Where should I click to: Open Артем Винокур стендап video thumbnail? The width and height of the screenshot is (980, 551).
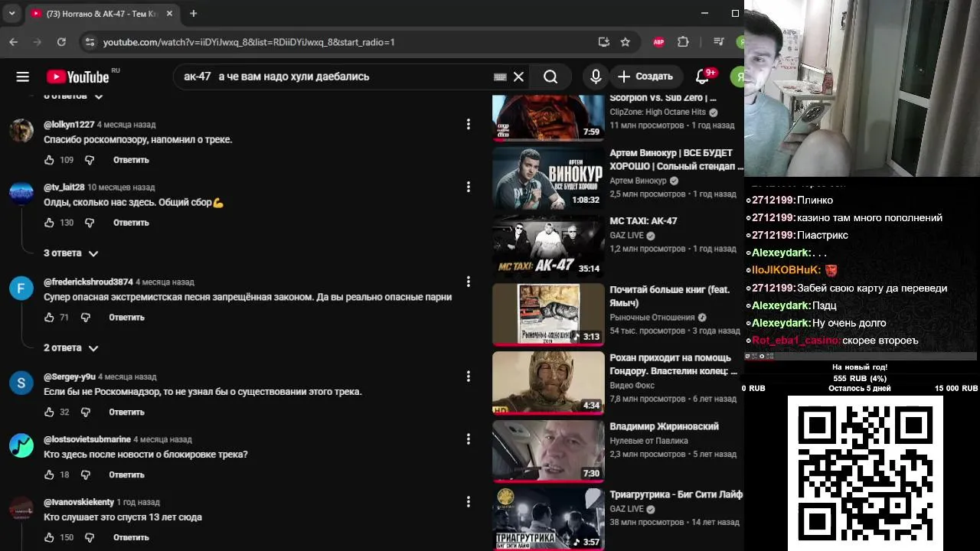click(x=547, y=178)
